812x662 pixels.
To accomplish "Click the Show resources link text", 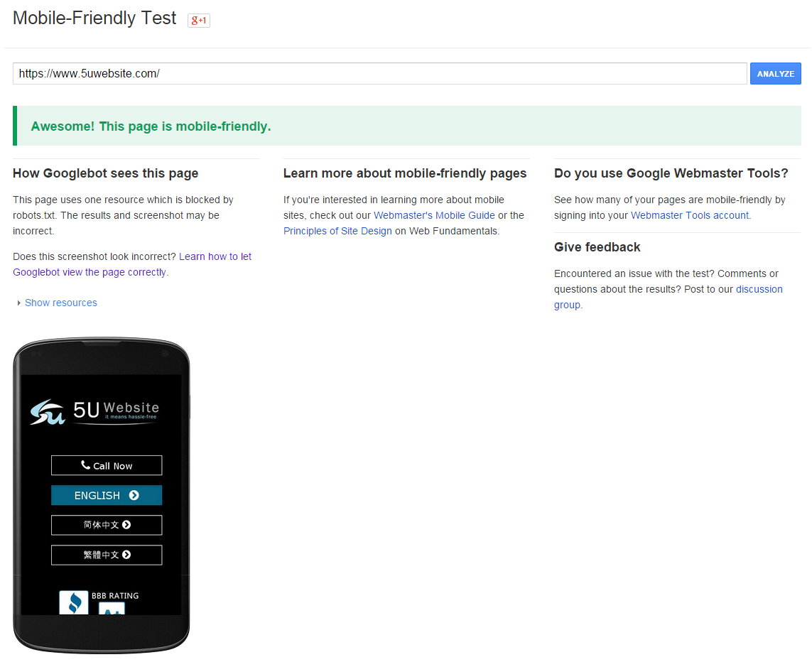I will [61, 303].
